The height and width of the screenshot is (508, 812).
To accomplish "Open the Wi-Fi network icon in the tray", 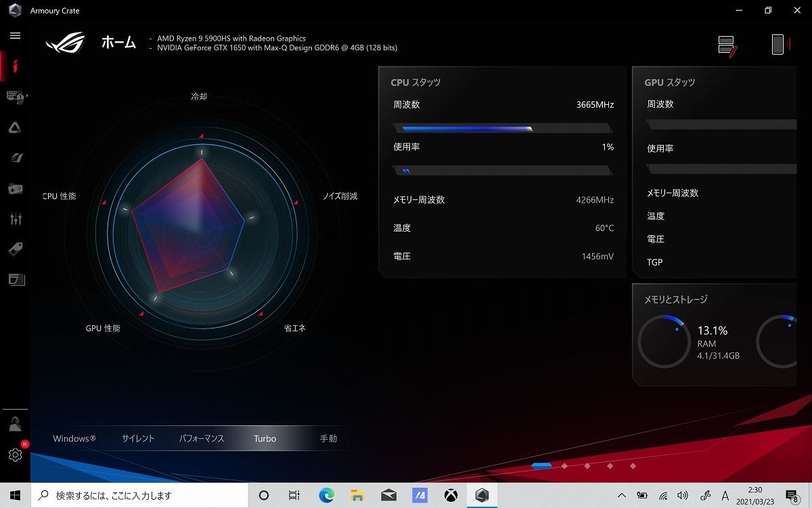I will coord(663,495).
